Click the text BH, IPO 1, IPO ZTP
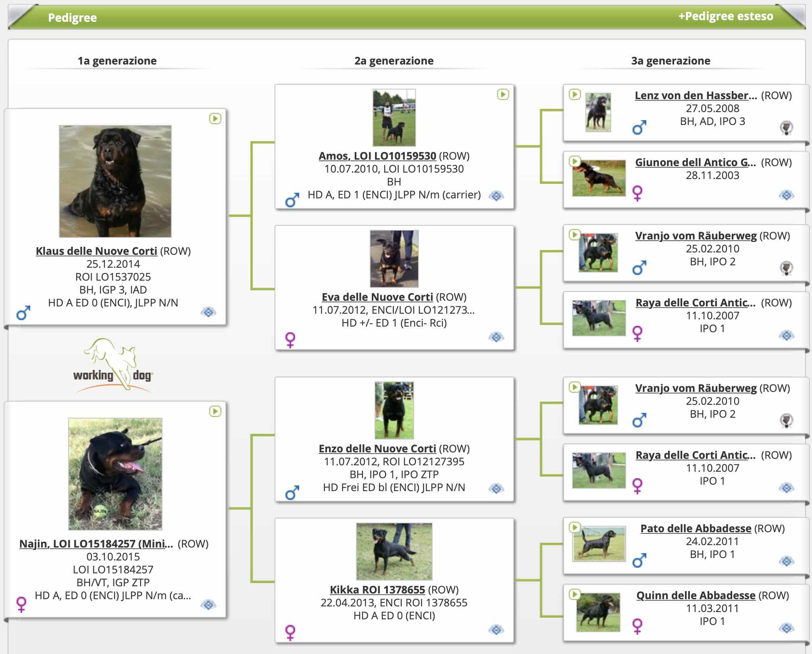The image size is (812, 654). tap(394, 474)
